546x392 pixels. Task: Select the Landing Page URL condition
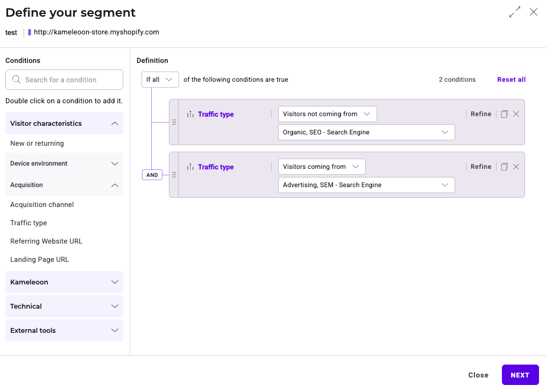point(40,260)
